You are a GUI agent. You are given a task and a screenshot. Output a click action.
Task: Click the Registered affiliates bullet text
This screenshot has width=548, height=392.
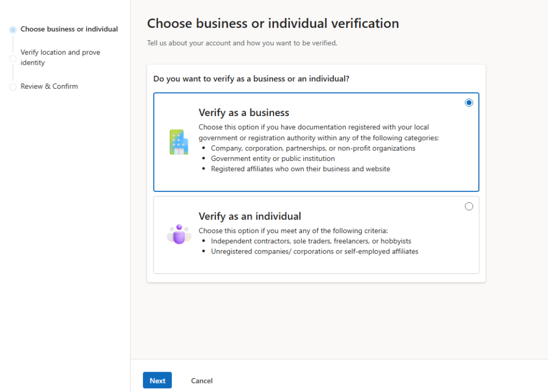coord(300,169)
